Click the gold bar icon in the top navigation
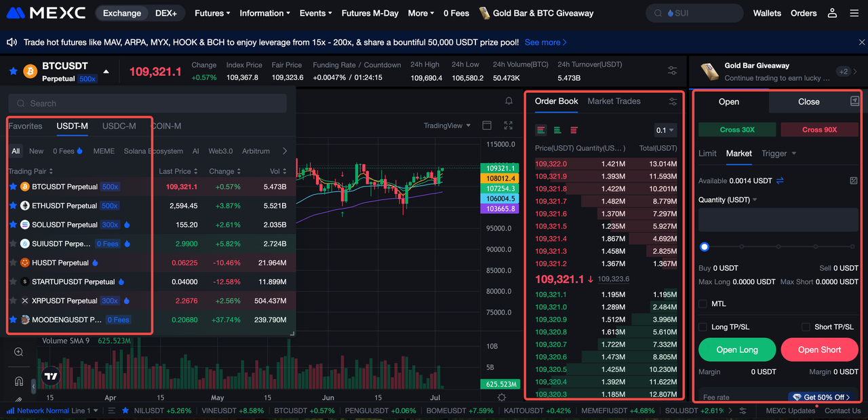This screenshot has width=868, height=420. coord(484,13)
